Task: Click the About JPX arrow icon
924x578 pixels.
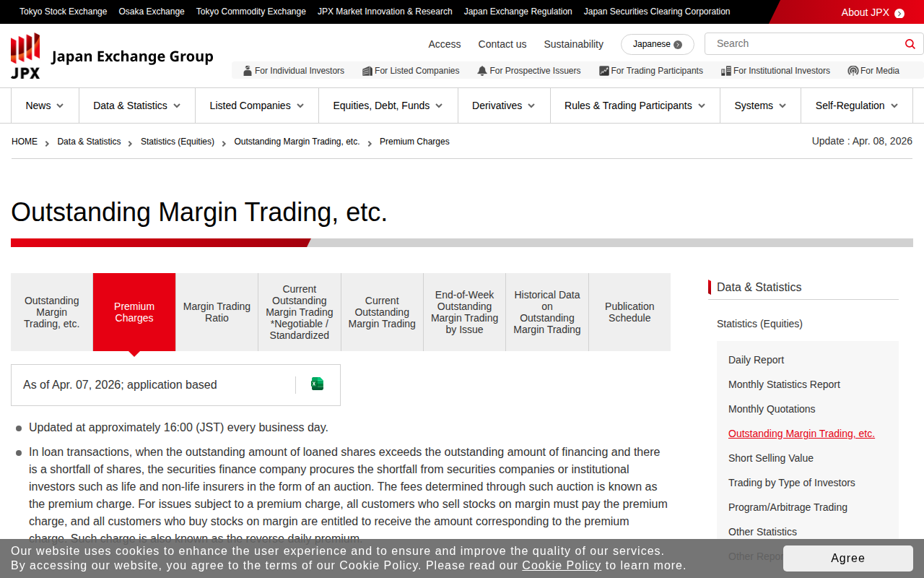Action: pyautogui.click(x=899, y=13)
